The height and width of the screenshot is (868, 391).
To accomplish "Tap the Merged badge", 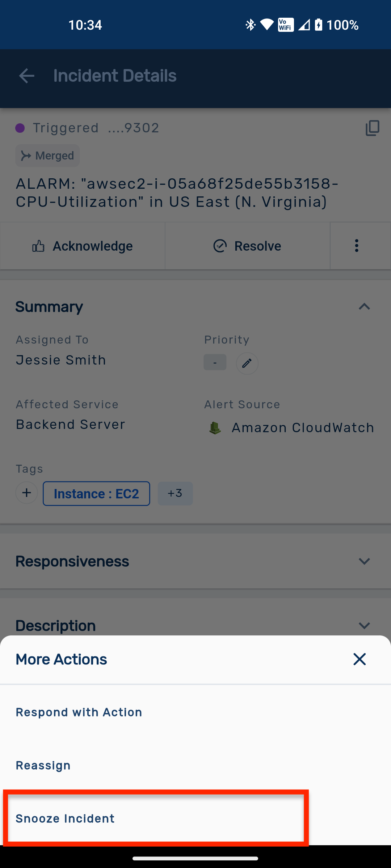I will tap(47, 156).
